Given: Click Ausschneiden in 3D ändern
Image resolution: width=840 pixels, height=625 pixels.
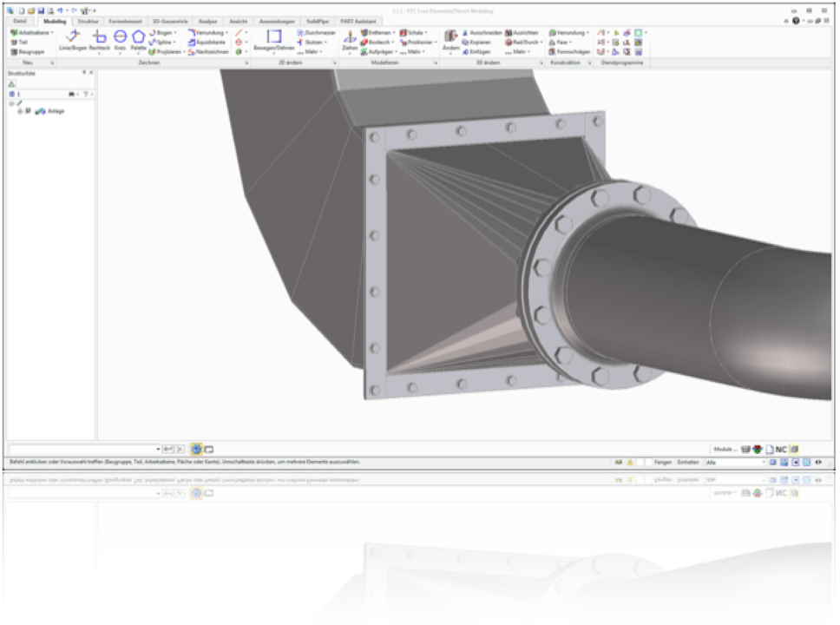Looking at the screenshot, I should [x=482, y=33].
